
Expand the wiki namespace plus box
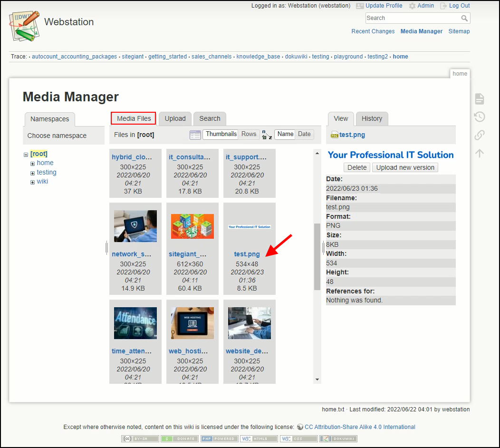coord(32,183)
